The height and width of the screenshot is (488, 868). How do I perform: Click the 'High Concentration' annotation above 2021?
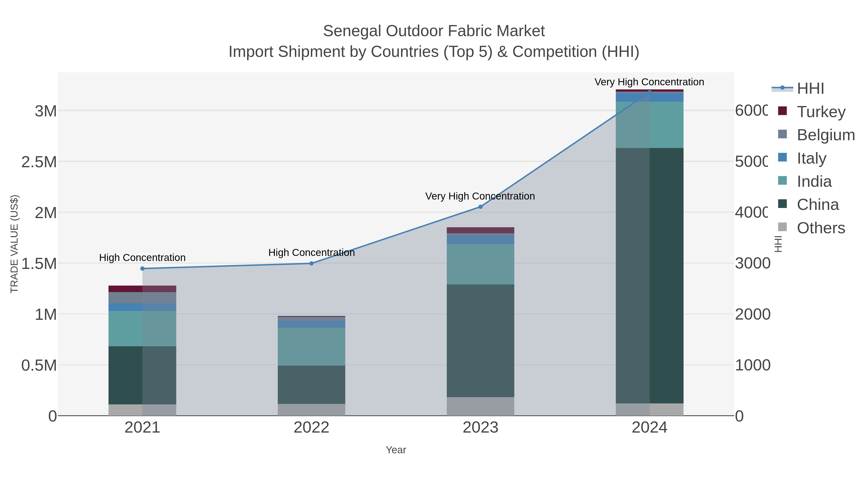pos(142,258)
